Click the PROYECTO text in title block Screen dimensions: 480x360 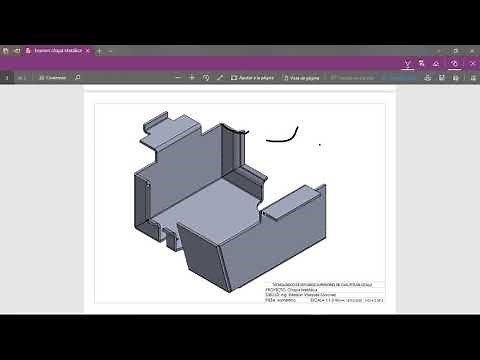click(x=291, y=290)
